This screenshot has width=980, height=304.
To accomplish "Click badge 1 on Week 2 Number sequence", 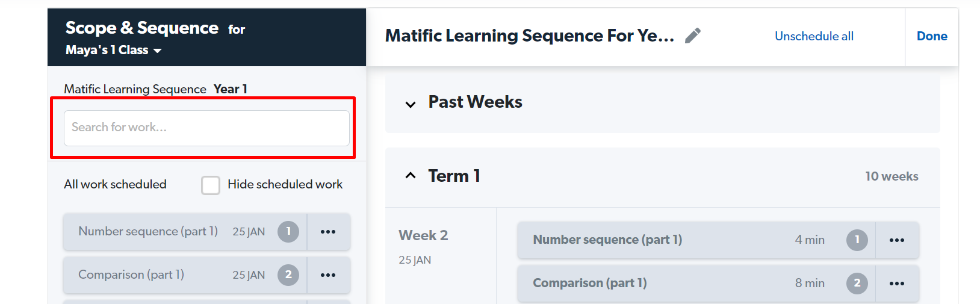I will coord(857,240).
